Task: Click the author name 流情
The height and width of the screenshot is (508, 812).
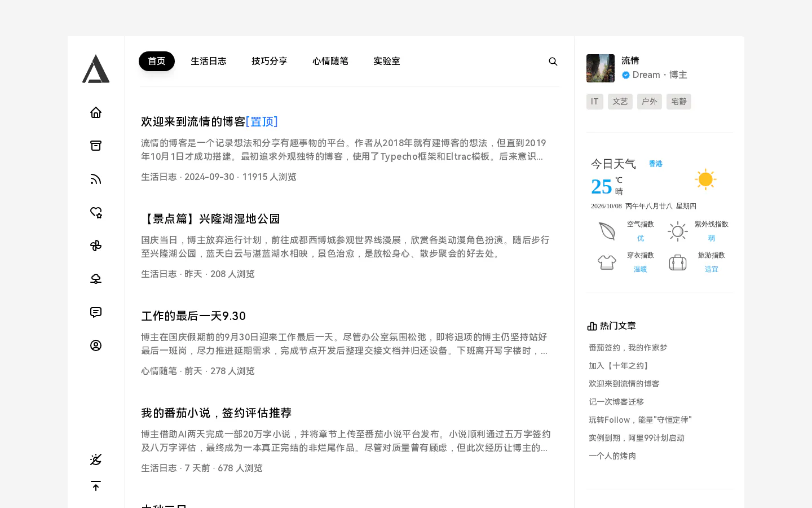Action: 630,60
